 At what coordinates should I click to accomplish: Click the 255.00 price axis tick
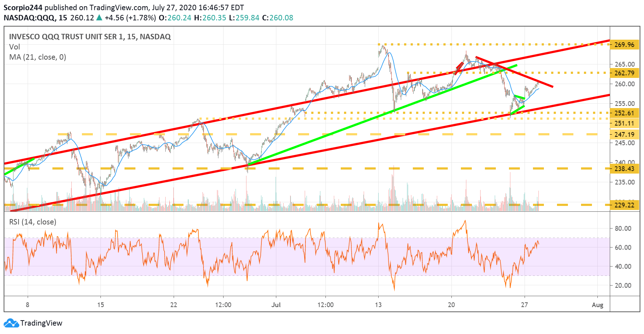click(x=624, y=104)
